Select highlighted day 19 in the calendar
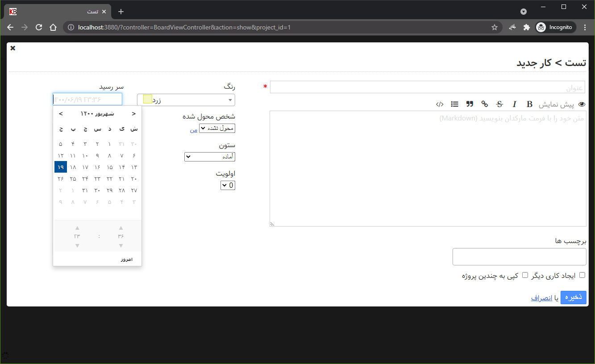 [x=61, y=167]
